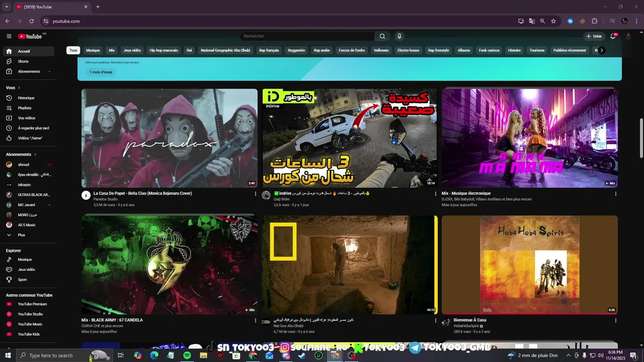The width and height of the screenshot is (644, 362).
Task: Expand Plus to show more subscriptions
Action: 29,235
